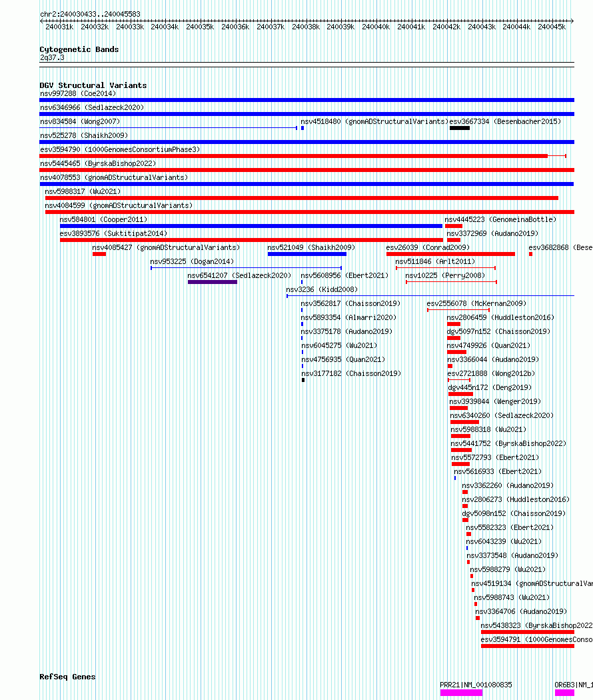
Task: Click the red esv26039 variant bar
Action: point(450,254)
